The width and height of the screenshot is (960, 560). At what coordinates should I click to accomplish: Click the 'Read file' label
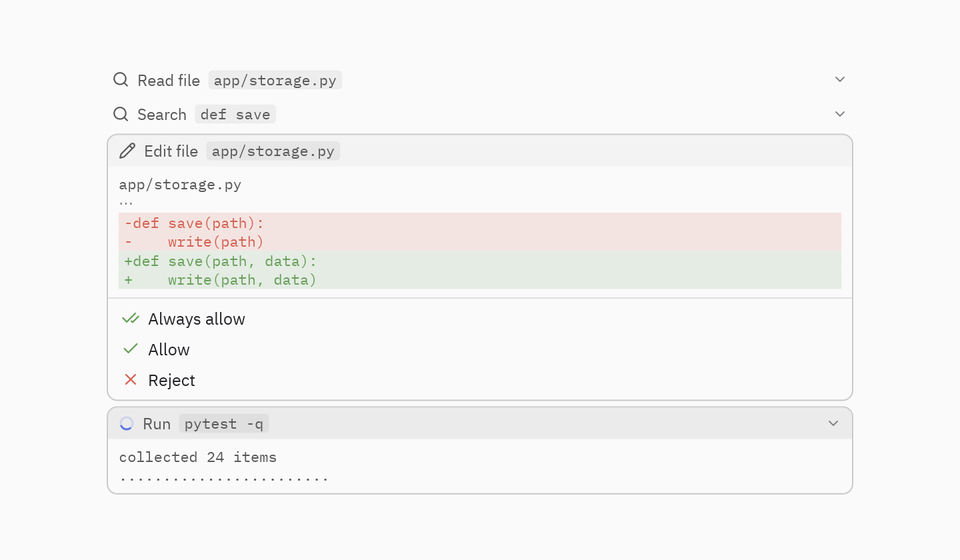[x=169, y=81]
